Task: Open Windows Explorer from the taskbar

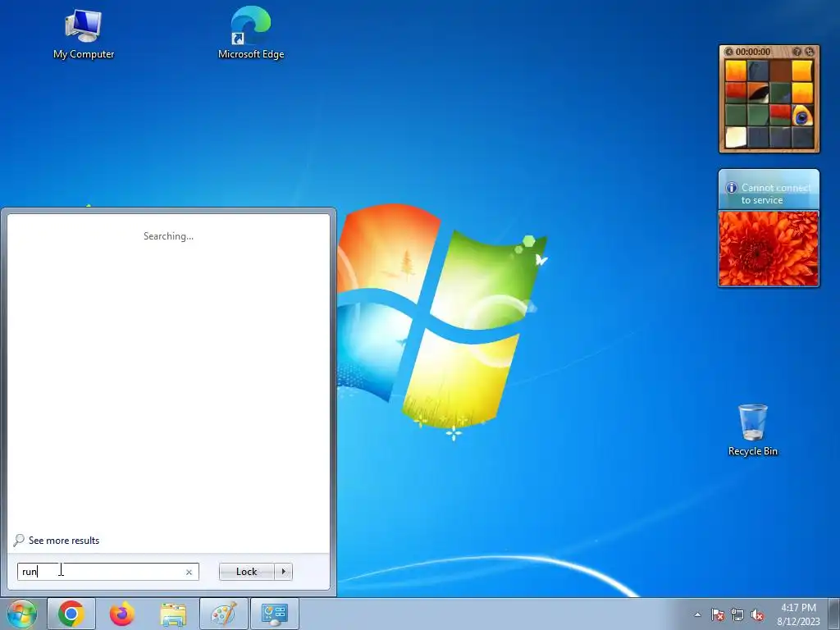Action: (x=173, y=614)
